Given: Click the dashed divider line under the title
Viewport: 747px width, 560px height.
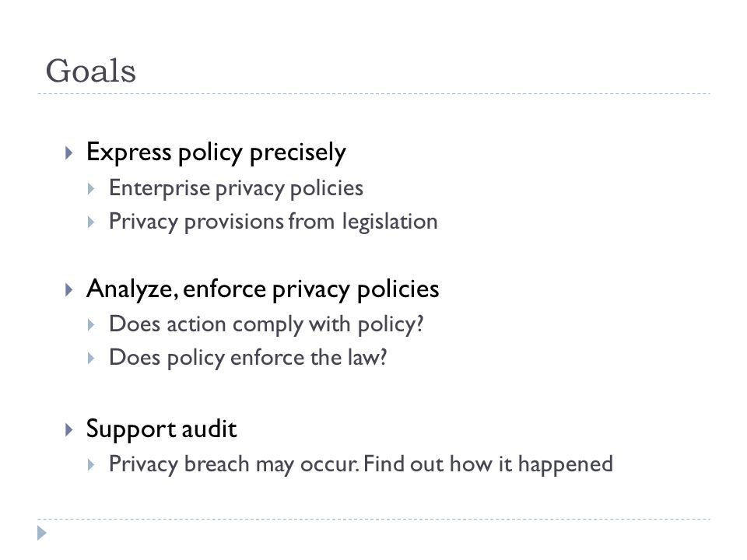Looking at the screenshot, I should pos(373,94).
